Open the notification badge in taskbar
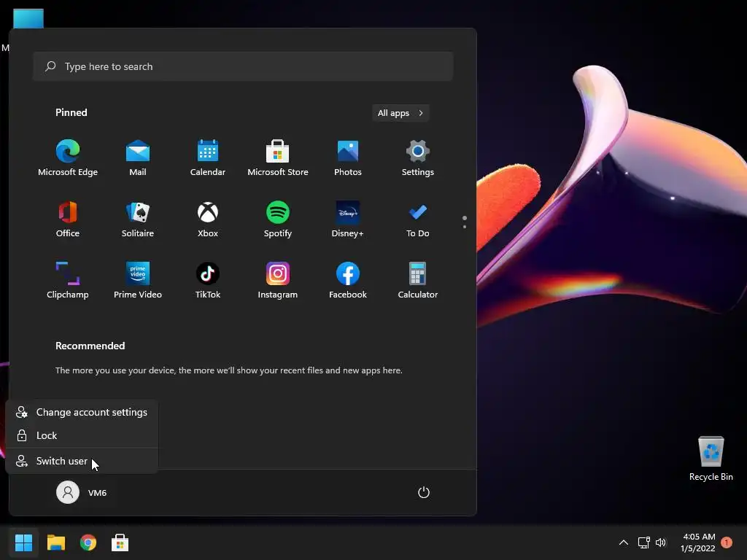 (727, 542)
